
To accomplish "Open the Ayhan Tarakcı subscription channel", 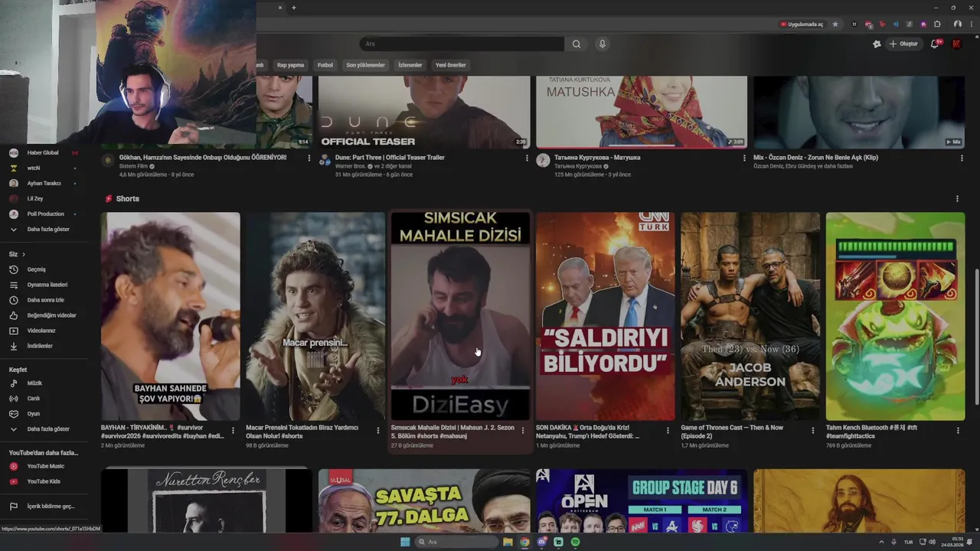I will (x=44, y=183).
